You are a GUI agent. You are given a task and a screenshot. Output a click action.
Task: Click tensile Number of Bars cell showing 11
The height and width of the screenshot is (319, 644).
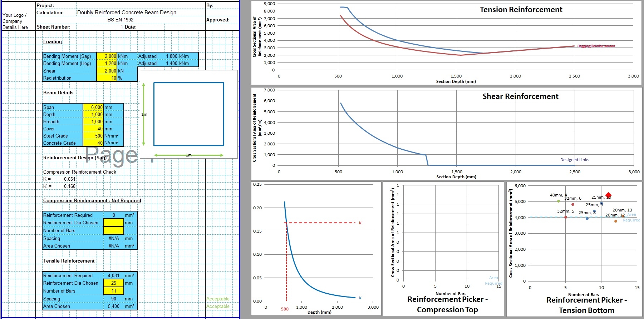[113, 291]
